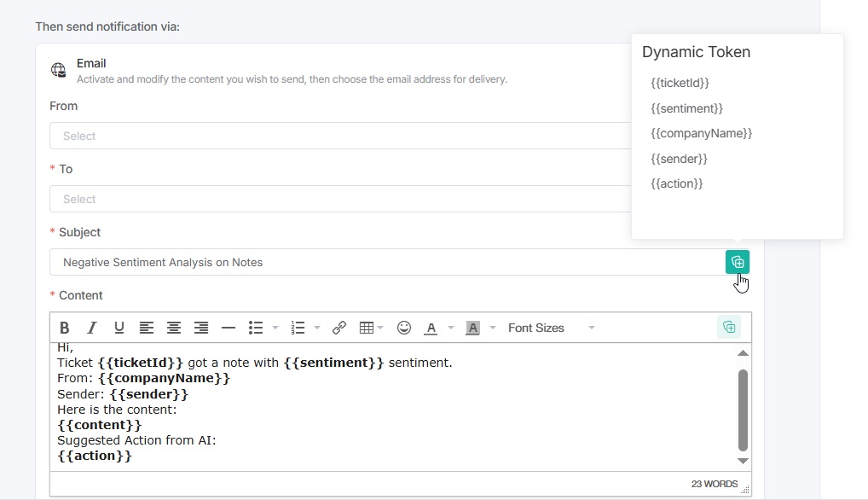The height and width of the screenshot is (500, 868).
Task: Toggle bold formatting in the content editor
Action: [64, 328]
